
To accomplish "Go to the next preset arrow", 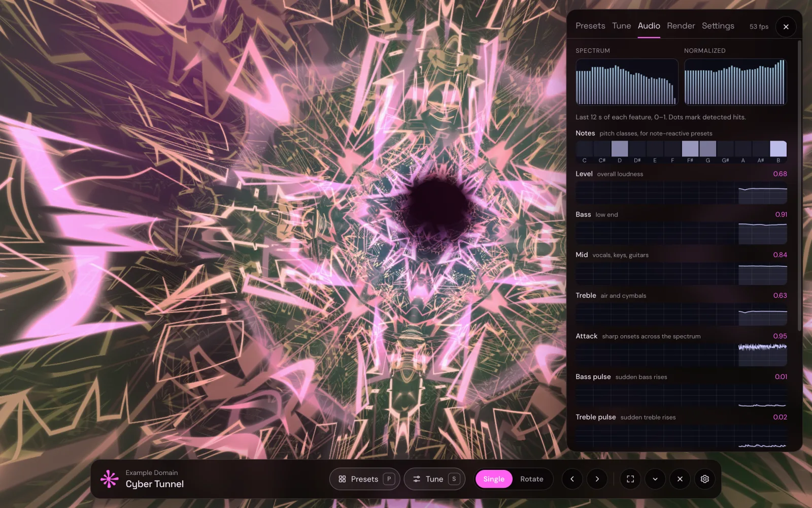I will click(x=597, y=479).
